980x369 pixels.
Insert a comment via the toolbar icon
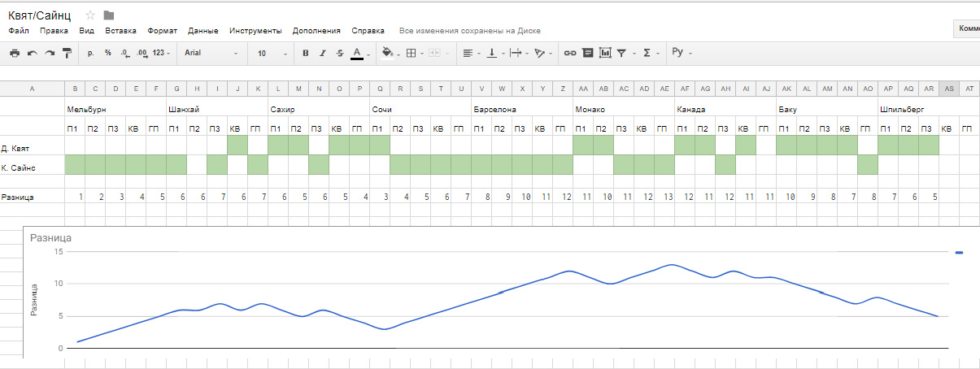pos(587,53)
